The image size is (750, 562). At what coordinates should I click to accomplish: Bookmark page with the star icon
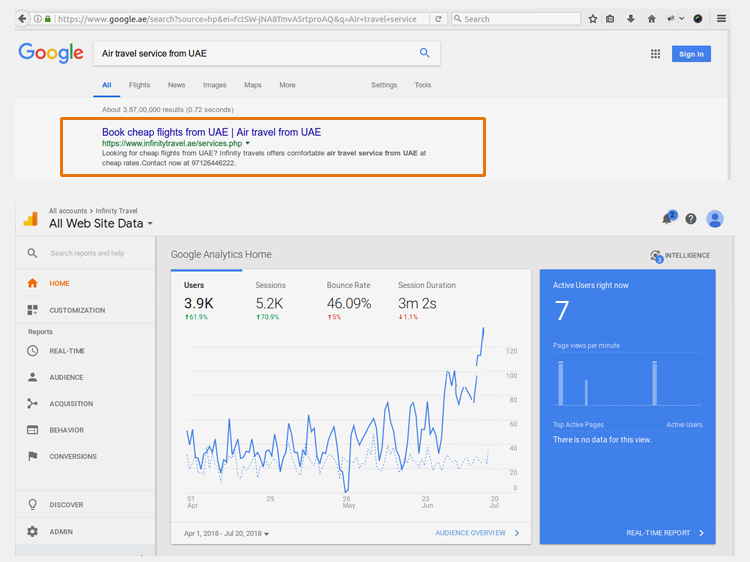coord(593,18)
